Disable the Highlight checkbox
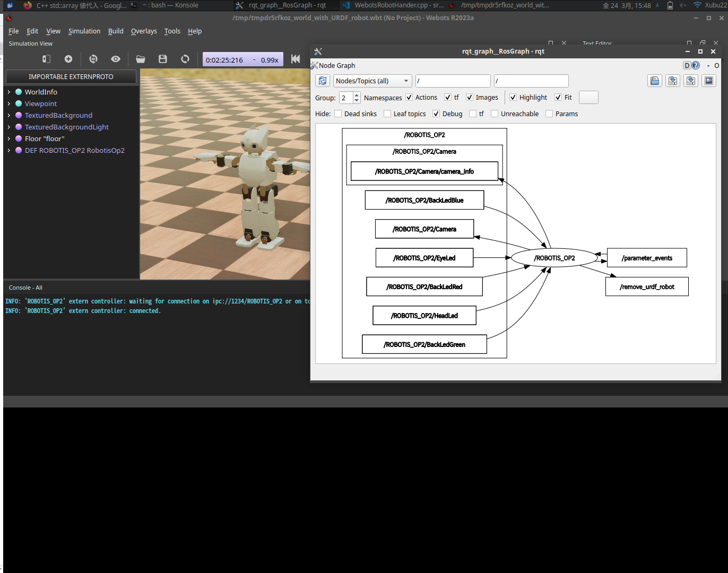 (x=513, y=97)
